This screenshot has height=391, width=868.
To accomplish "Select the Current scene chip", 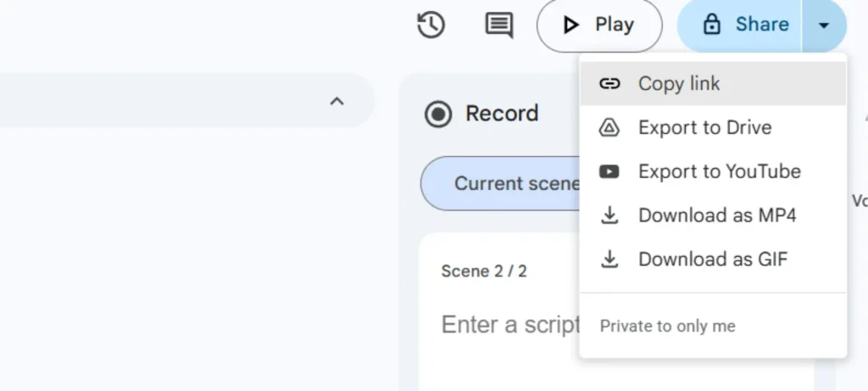I will (x=500, y=183).
